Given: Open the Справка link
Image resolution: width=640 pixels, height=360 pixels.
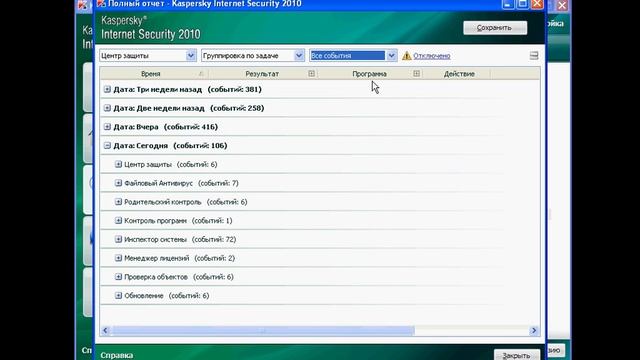Looking at the screenshot, I should [x=117, y=355].
